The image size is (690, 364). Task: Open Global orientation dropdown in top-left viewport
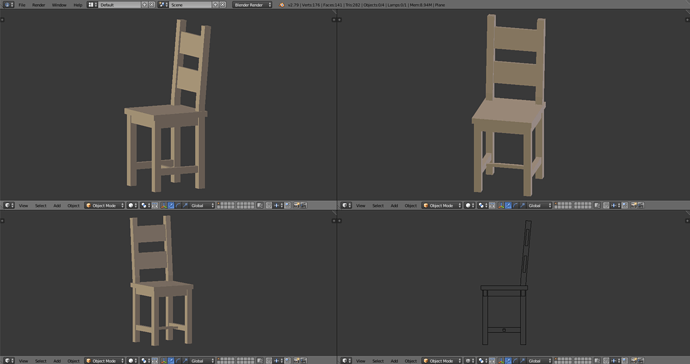pyautogui.click(x=202, y=205)
